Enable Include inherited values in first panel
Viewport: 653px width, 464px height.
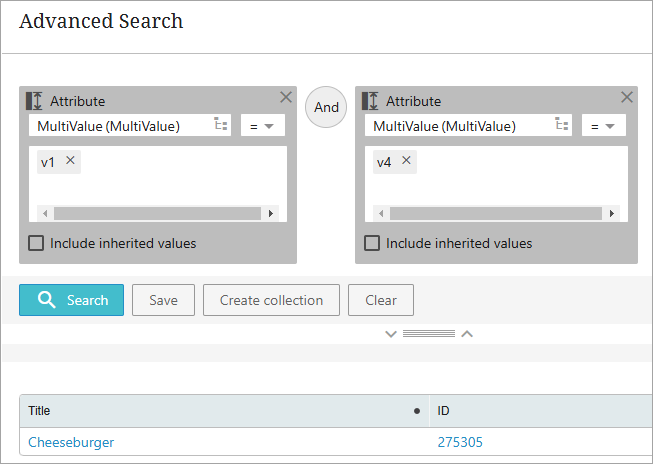[x=36, y=243]
